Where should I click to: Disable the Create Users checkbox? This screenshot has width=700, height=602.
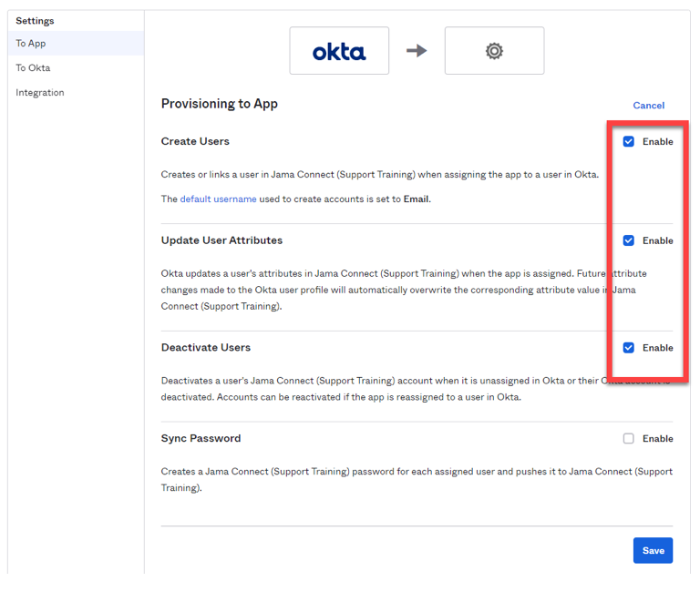(x=628, y=142)
